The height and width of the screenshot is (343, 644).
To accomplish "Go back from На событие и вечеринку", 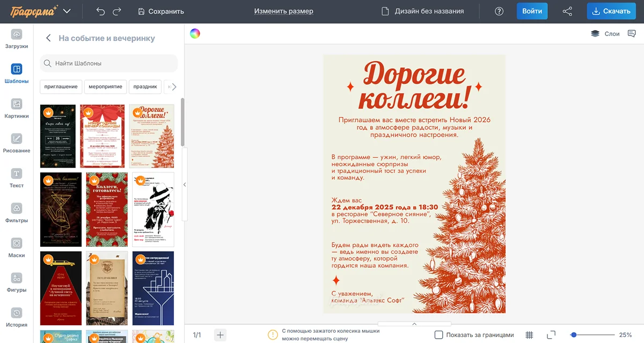I will tap(48, 38).
